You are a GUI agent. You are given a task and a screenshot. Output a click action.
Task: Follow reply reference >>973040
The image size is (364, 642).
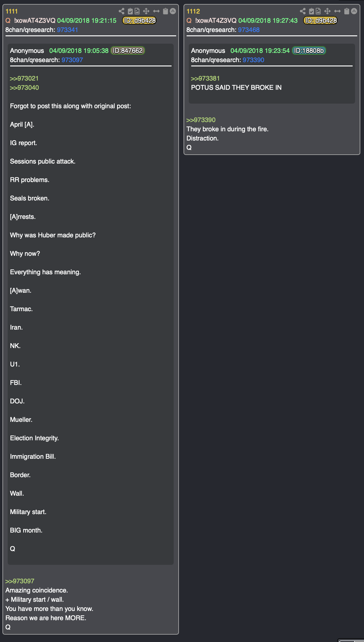[24, 88]
